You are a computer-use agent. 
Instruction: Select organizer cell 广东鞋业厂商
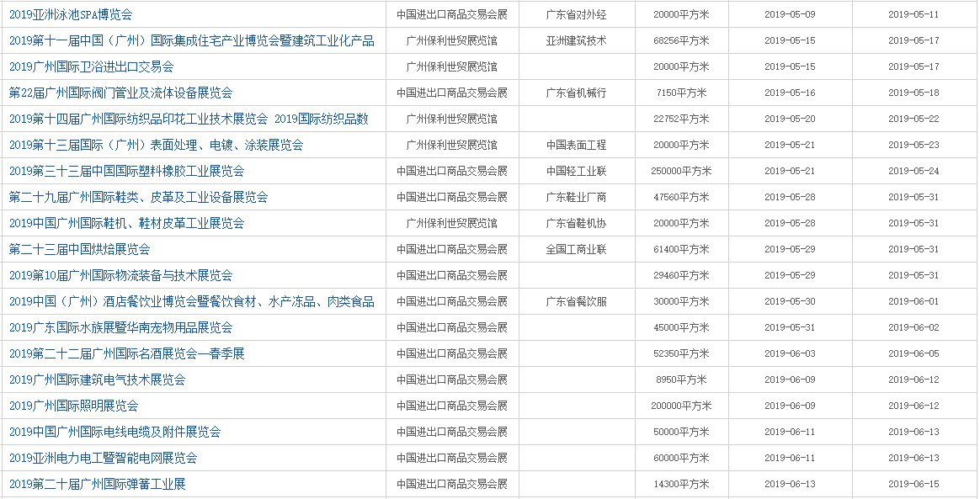click(576, 198)
